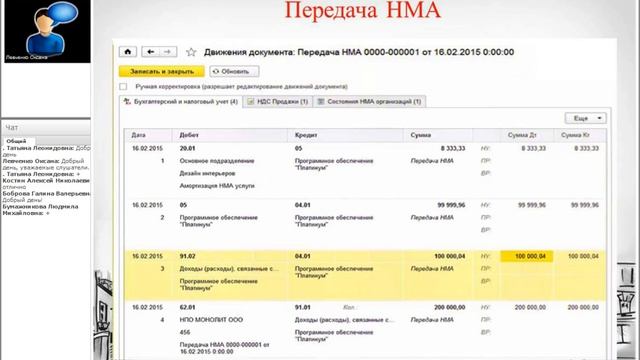Enable the Ручная корректировка checkbox
Viewport: 640px width, 360px height.
click(123, 87)
